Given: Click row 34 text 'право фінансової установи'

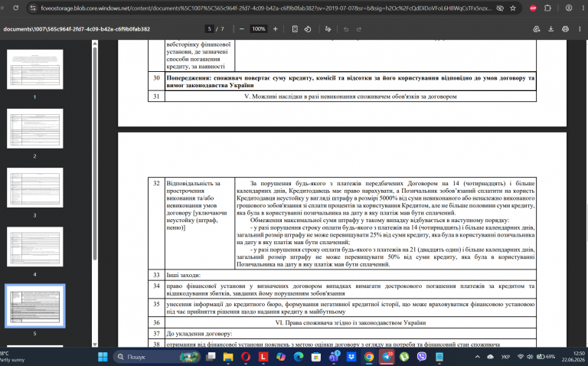Looking at the screenshot, I should point(350,289).
